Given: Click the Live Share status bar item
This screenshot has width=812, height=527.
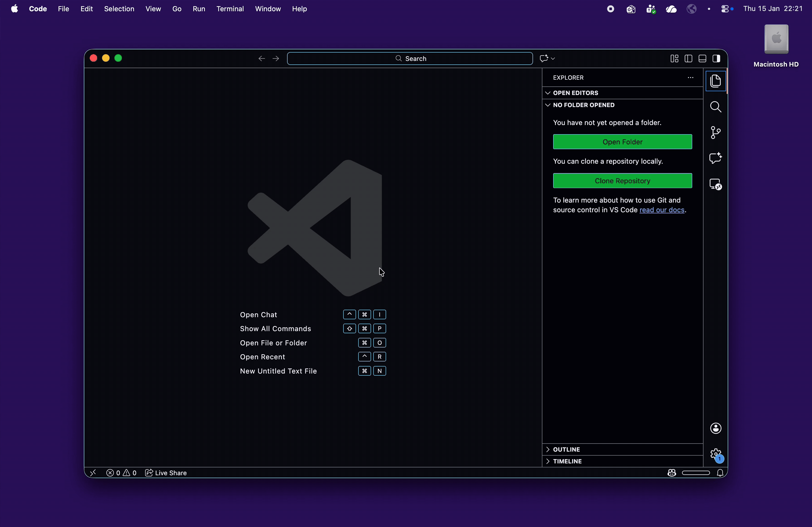Looking at the screenshot, I should (x=166, y=473).
